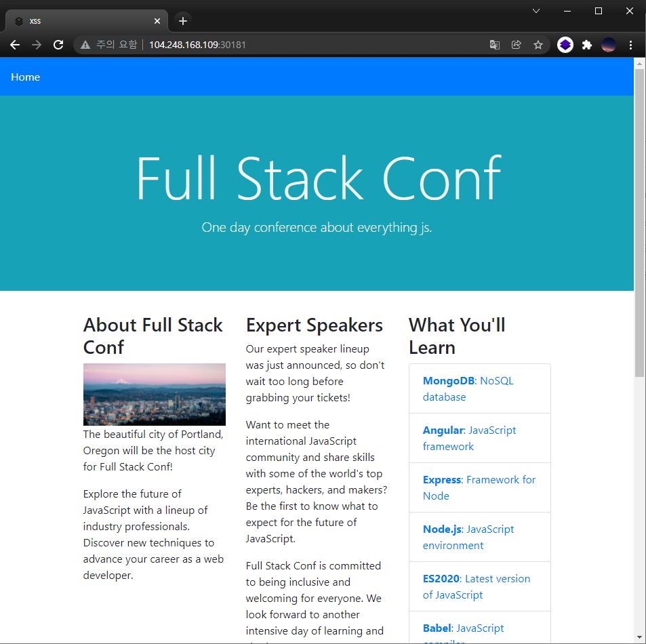Open the tab search chevron
646x644 pixels.
[x=536, y=11]
